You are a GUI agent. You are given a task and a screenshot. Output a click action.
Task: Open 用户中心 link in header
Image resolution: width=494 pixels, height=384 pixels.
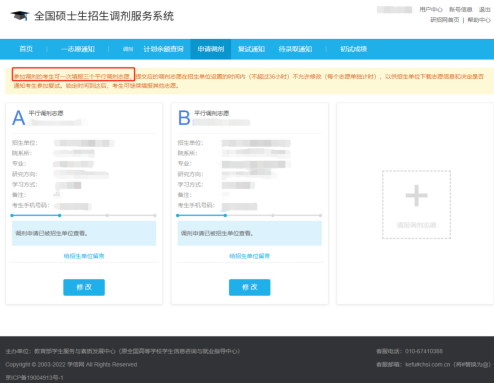point(431,9)
